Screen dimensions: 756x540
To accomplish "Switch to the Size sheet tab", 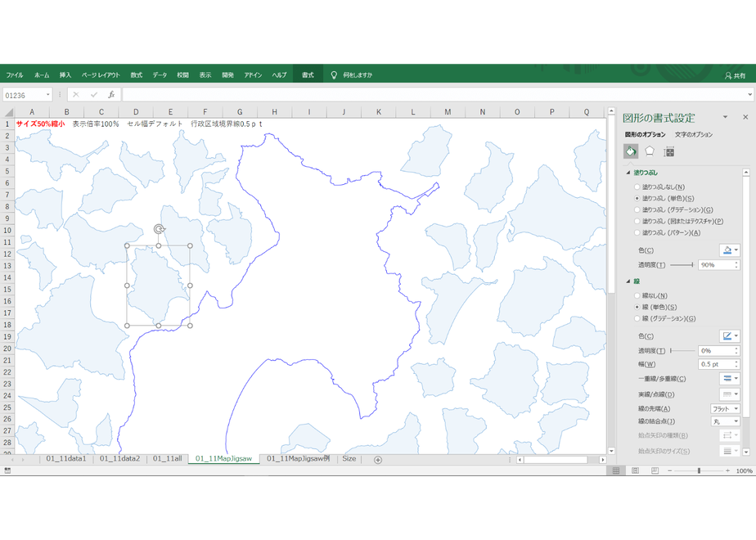I will point(349,459).
